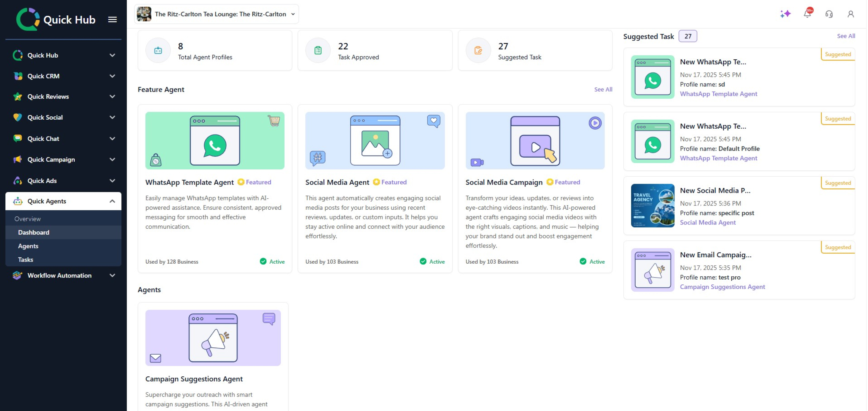Viewport: 868px width, 411px height.
Task: Expand the Quick Chat menu chevron
Action: pyautogui.click(x=112, y=139)
